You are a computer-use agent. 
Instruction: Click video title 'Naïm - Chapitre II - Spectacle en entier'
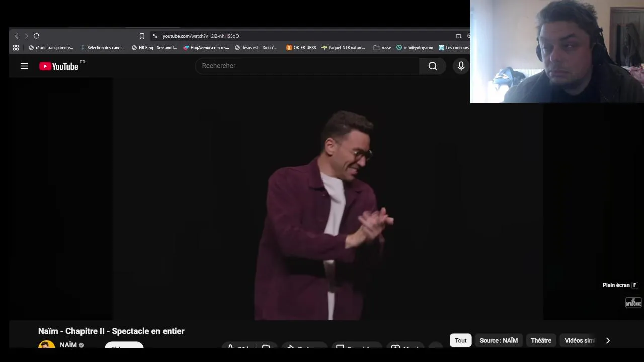point(111,331)
